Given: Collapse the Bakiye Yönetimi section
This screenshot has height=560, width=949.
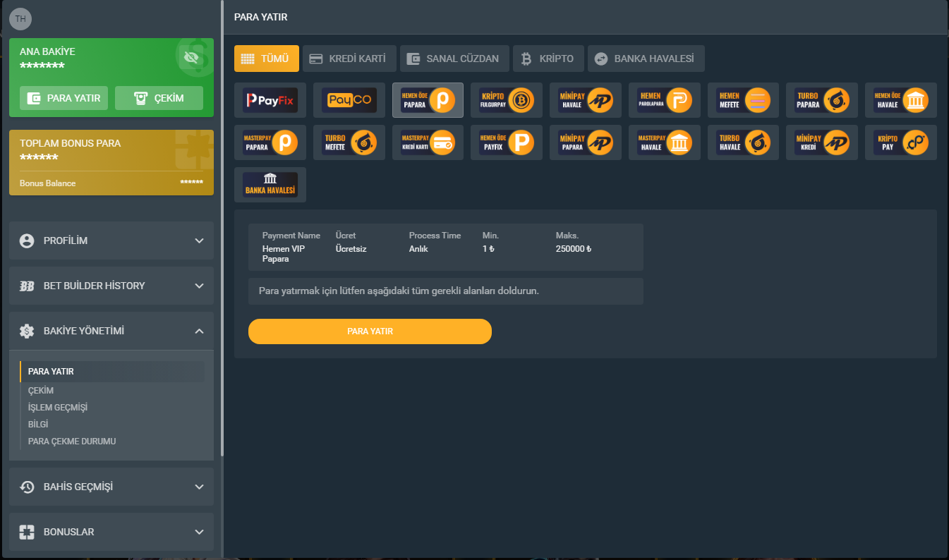Looking at the screenshot, I should click(111, 331).
